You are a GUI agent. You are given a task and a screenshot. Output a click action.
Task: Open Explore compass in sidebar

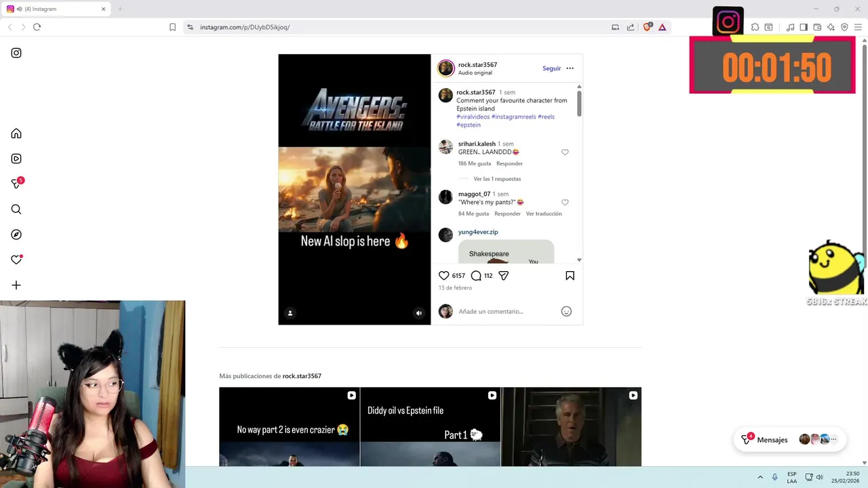click(x=16, y=235)
